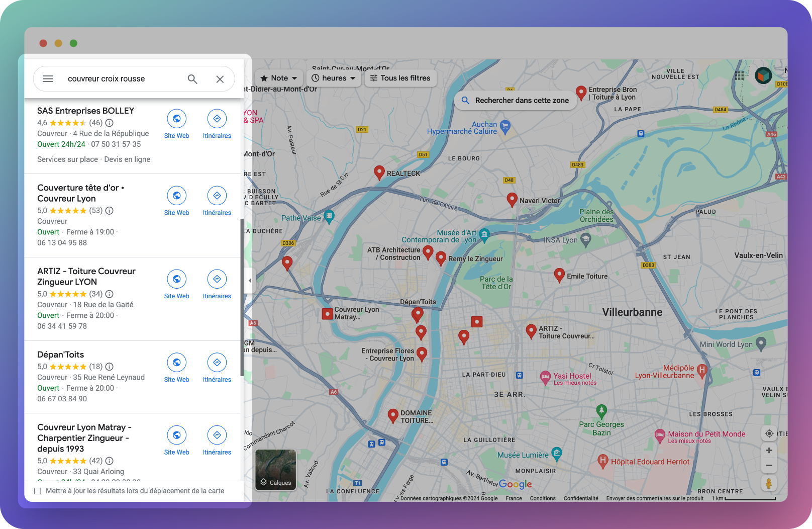812x529 pixels.
Task: Open the Google account avatar
Action: [763, 75]
